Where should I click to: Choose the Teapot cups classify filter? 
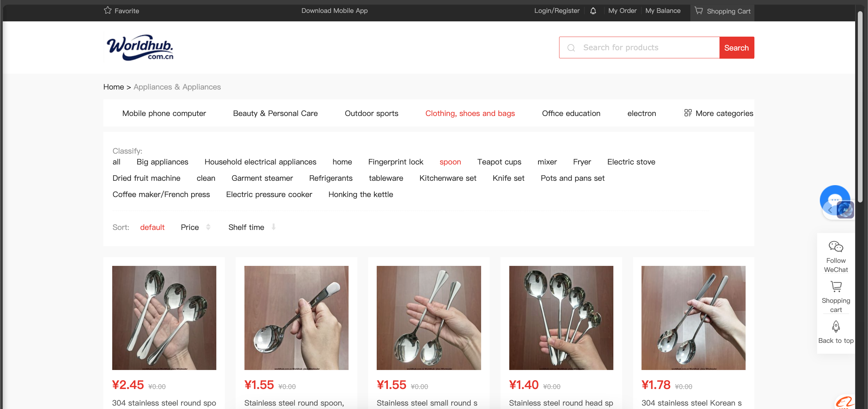pos(499,162)
